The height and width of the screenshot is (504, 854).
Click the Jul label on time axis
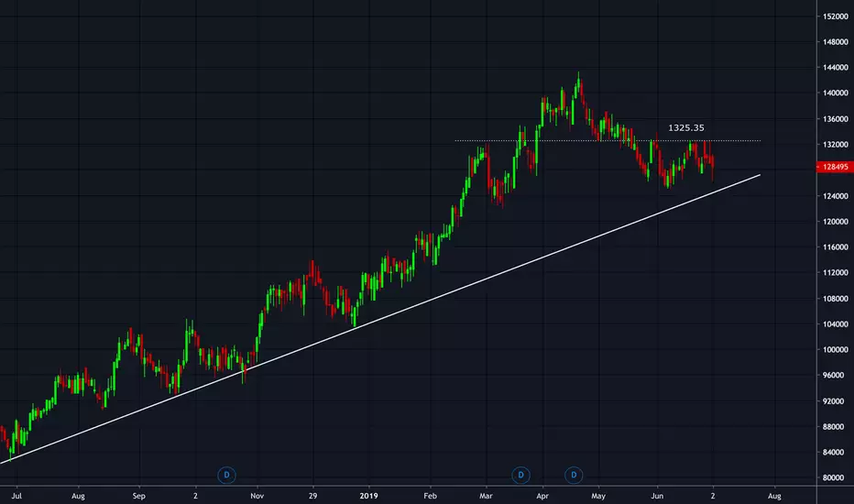[x=16, y=496]
